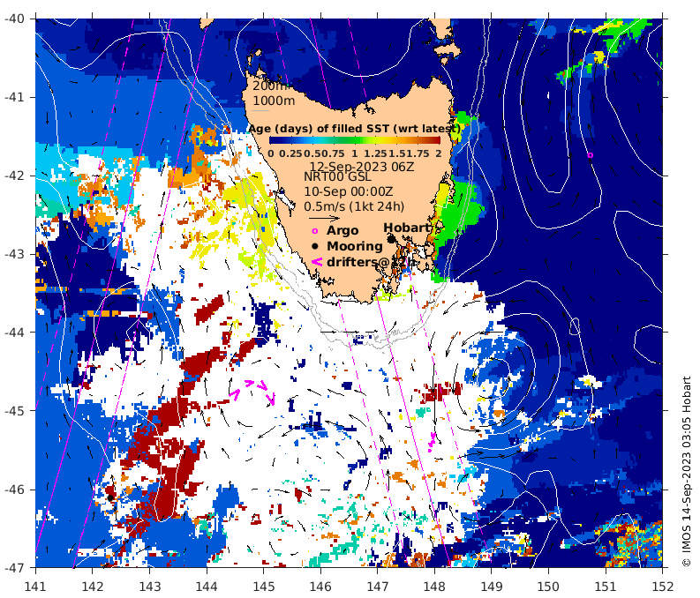Click the colorbar tick value 2
The height and width of the screenshot is (598, 700).
point(439,153)
